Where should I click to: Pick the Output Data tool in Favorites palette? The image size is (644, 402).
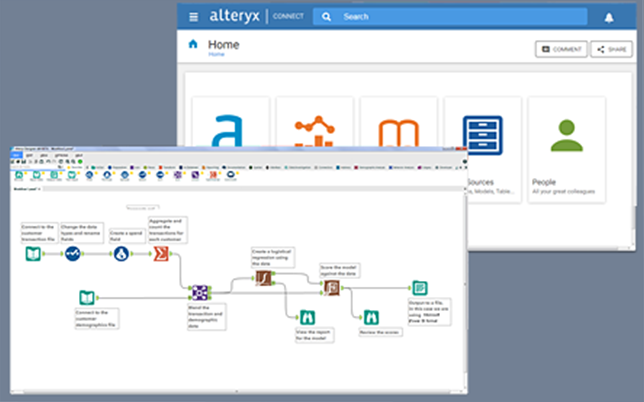54,175
